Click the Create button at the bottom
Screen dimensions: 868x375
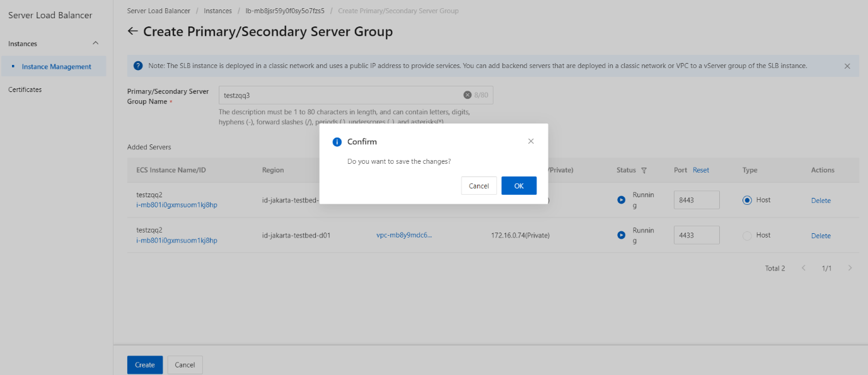pos(145,365)
